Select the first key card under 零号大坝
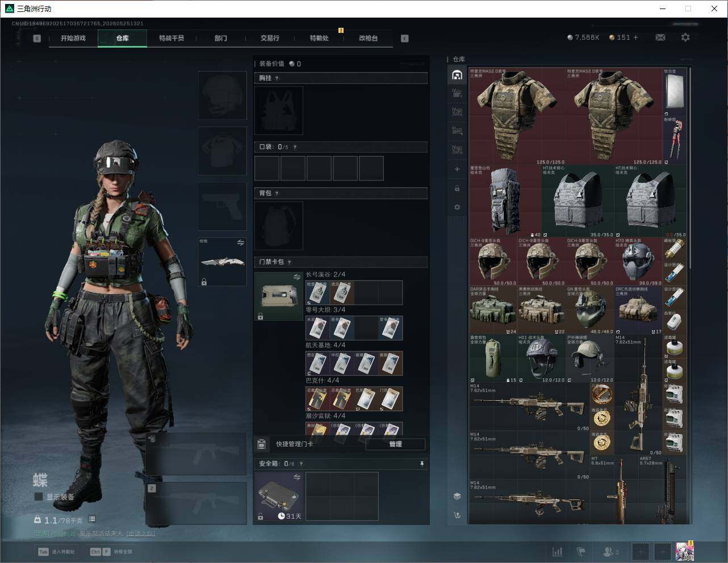Screen dimensions: 728x563 pyautogui.click(x=318, y=328)
